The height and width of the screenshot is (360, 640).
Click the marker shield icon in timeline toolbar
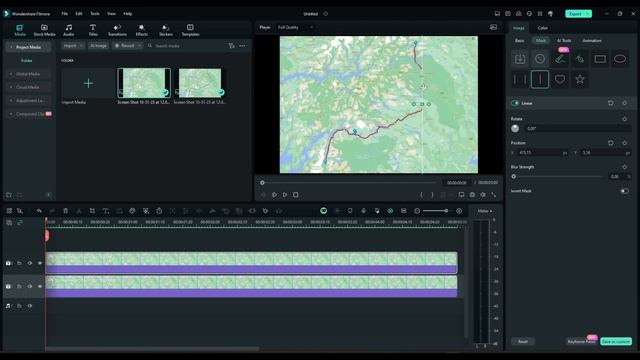350,211
